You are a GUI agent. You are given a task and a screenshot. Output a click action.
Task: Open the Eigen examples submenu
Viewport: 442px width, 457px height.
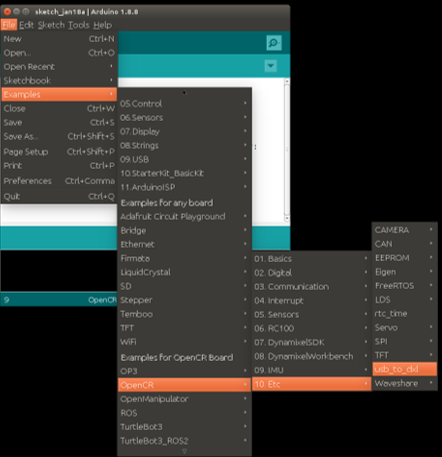405,272
